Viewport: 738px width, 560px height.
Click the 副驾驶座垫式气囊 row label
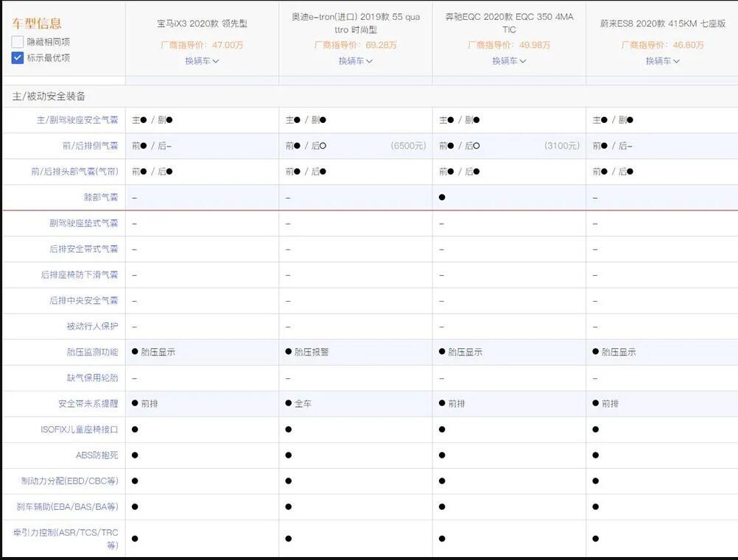tap(84, 224)
